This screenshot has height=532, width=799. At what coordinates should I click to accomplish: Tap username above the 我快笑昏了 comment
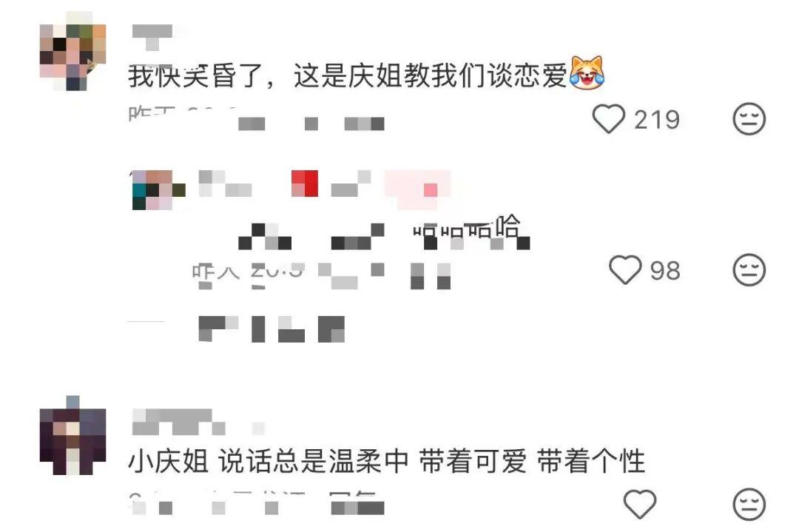(x=152, y=37)
